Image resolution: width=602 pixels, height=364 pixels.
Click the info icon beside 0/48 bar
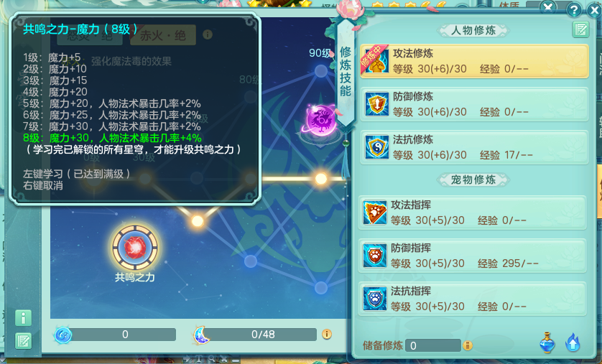(x=327, y=334)
